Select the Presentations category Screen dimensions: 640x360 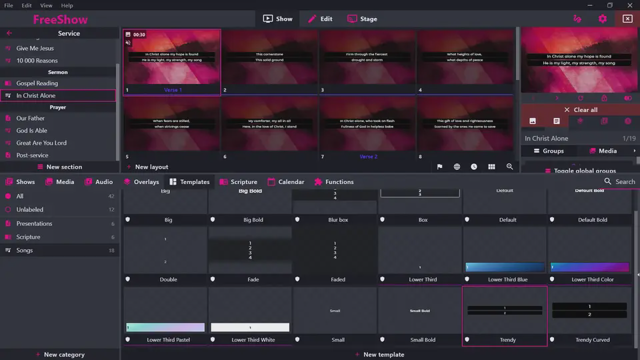coord(60,223)
